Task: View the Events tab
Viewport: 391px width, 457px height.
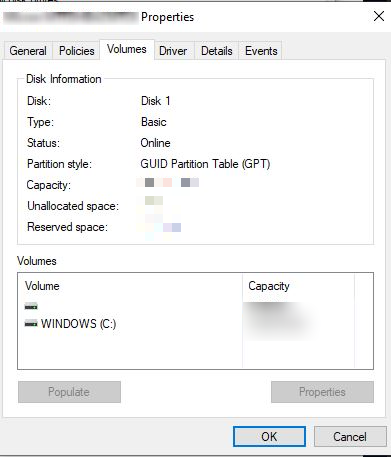Action: (x=261, y=51)
